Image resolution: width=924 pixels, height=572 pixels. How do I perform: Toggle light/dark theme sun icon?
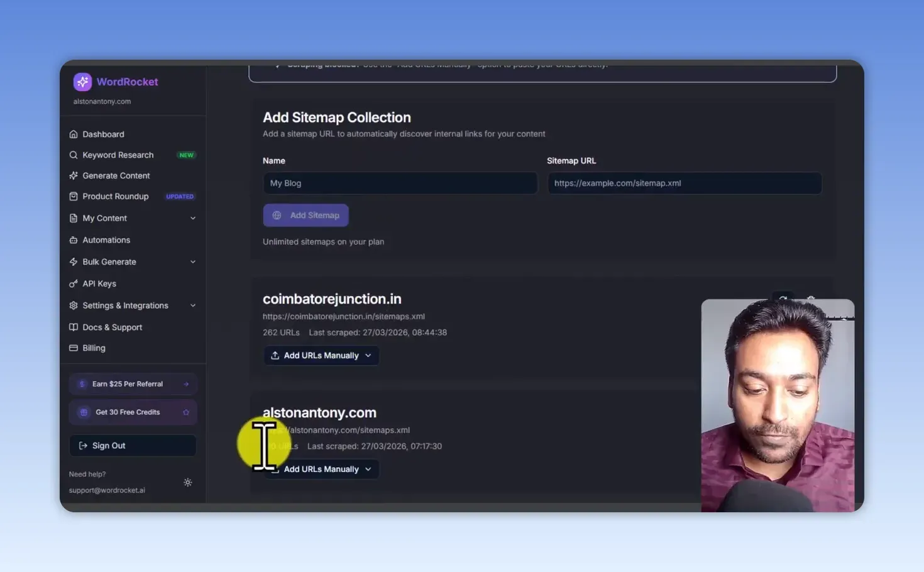coord(187,482)
